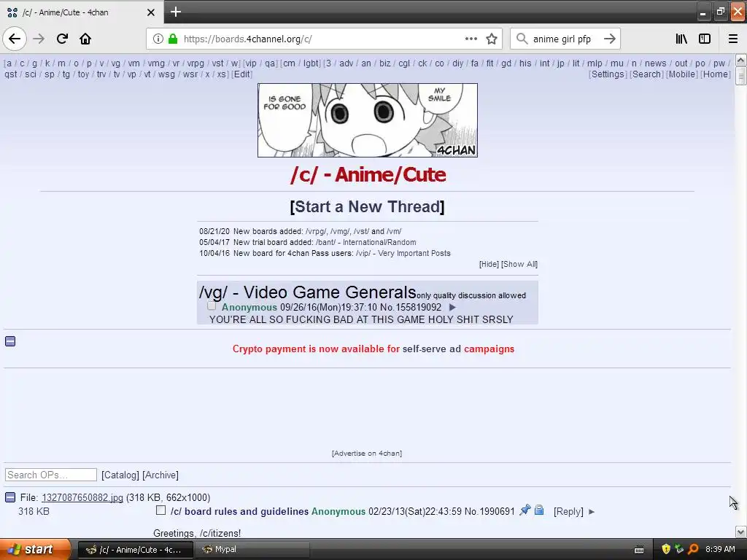Viewport: 747px width, 560px height.
Task: Click the vertical scrollbar thumb
Action: (x=740, y=76)
